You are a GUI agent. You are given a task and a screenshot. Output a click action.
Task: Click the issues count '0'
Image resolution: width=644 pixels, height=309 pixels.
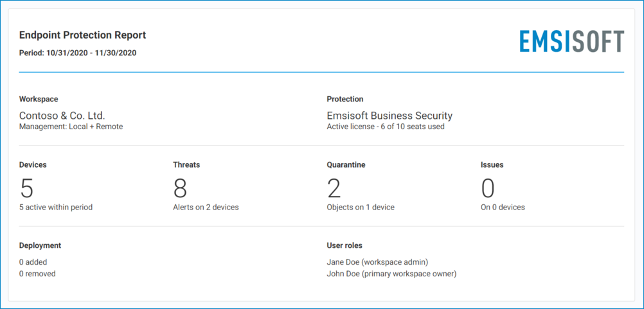coord(488,188)
